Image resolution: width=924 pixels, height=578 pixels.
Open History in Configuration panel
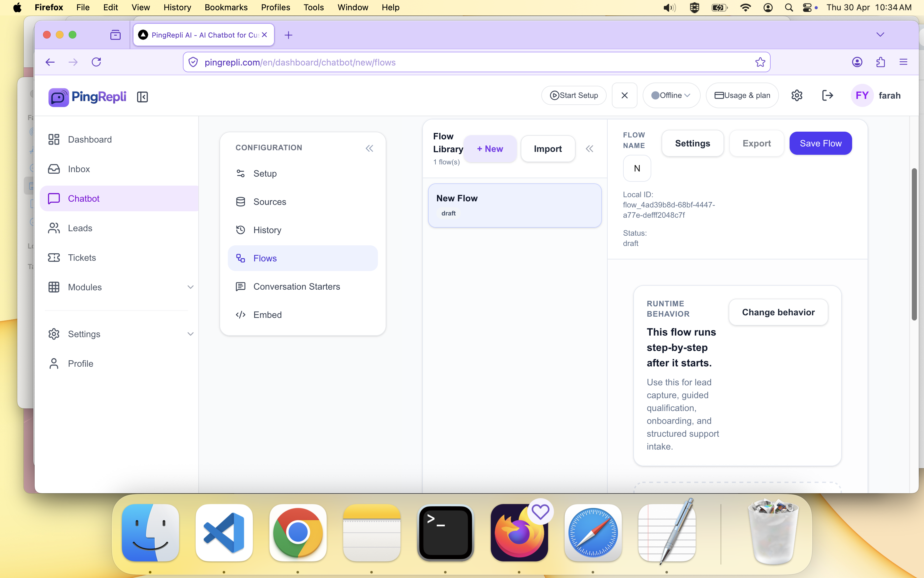pos(303,230)
